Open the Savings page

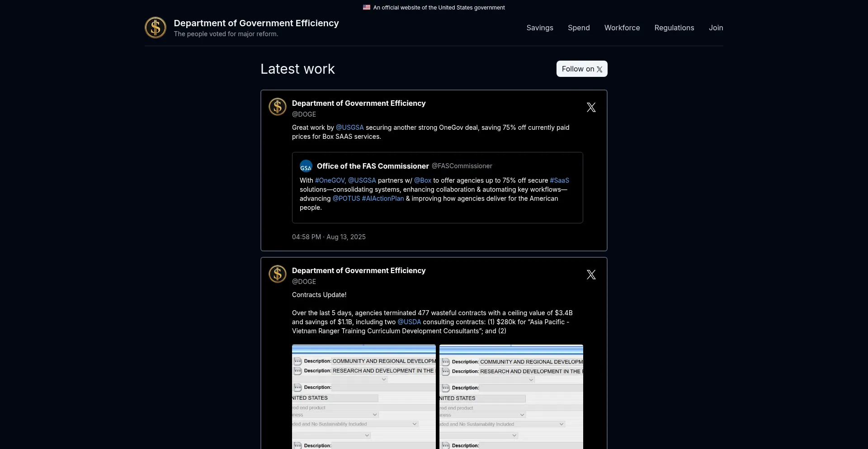click(540, 28)
